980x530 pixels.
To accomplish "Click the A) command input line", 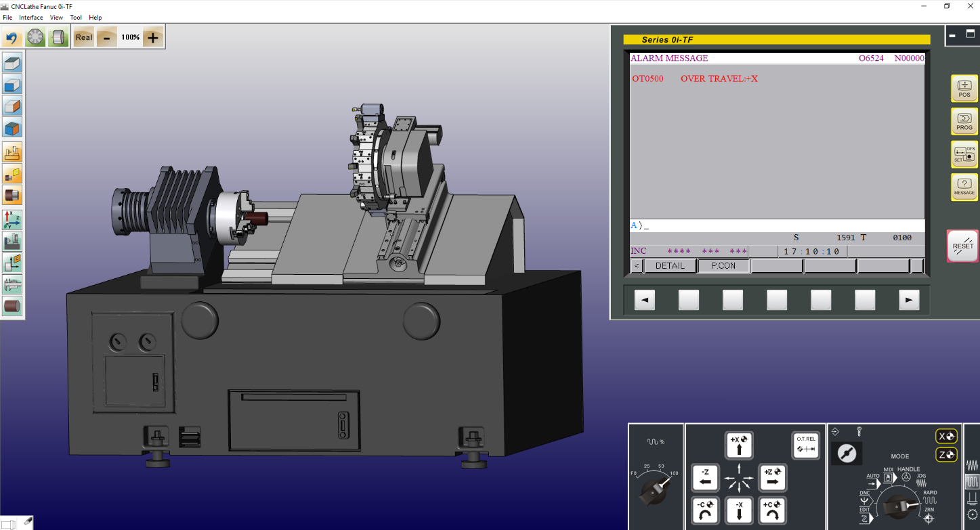I will tap(777, 225).
